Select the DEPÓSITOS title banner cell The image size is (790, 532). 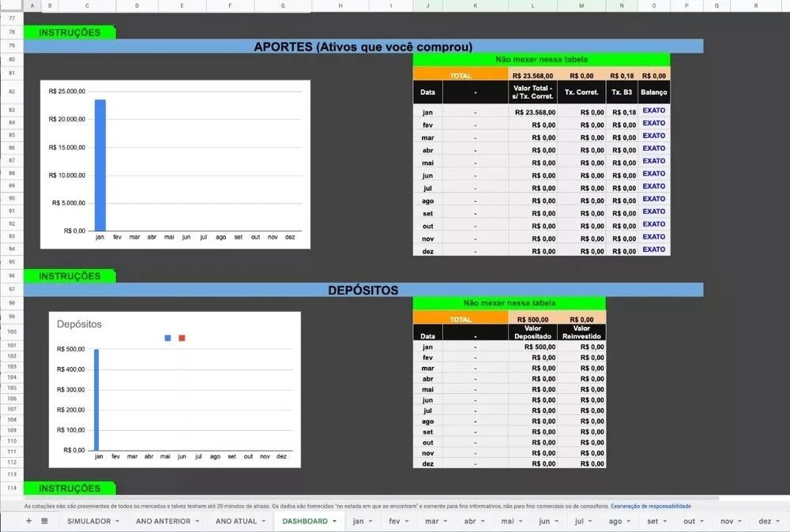point(363,290)
